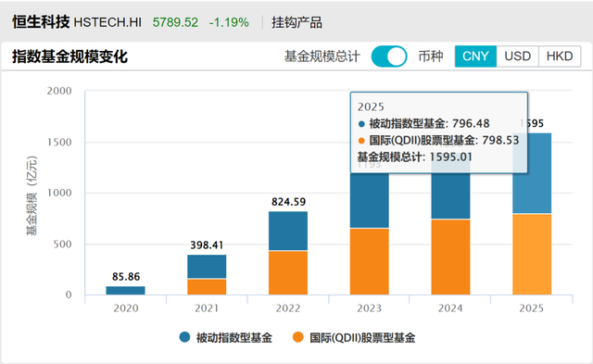Click the 2021 orange bar segment

point(207,287)
